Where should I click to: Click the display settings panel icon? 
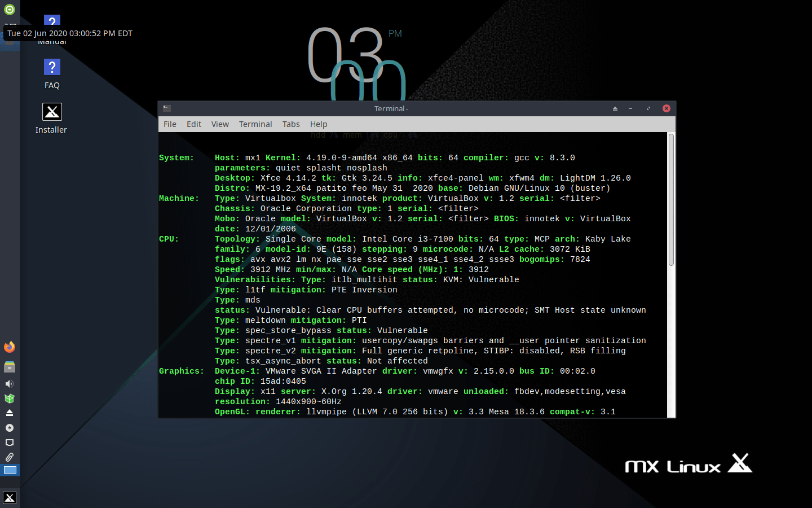[9, 443]
